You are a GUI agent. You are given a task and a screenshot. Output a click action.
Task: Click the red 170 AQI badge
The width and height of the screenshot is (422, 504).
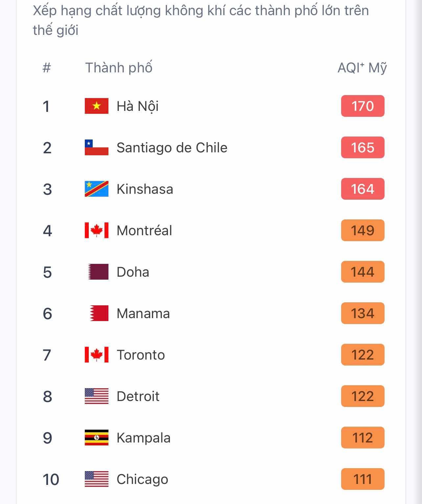point(363,106)
